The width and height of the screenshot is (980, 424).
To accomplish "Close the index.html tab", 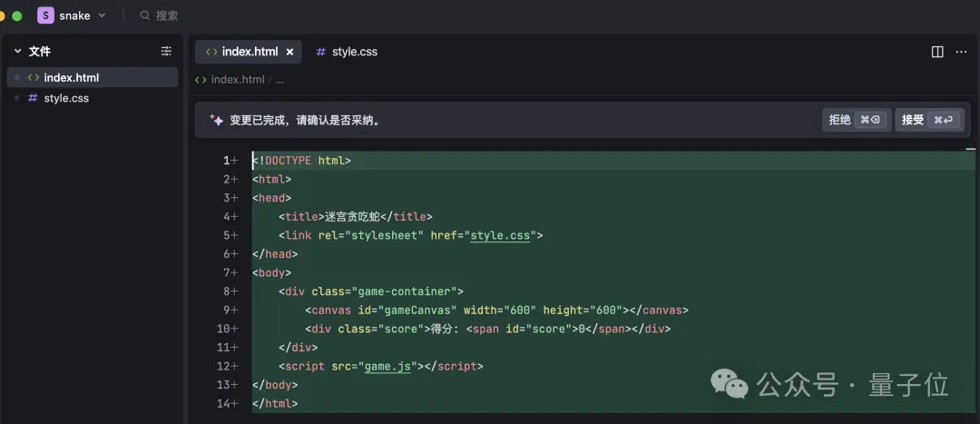I will pyautogui.click(x=289, y=52).
